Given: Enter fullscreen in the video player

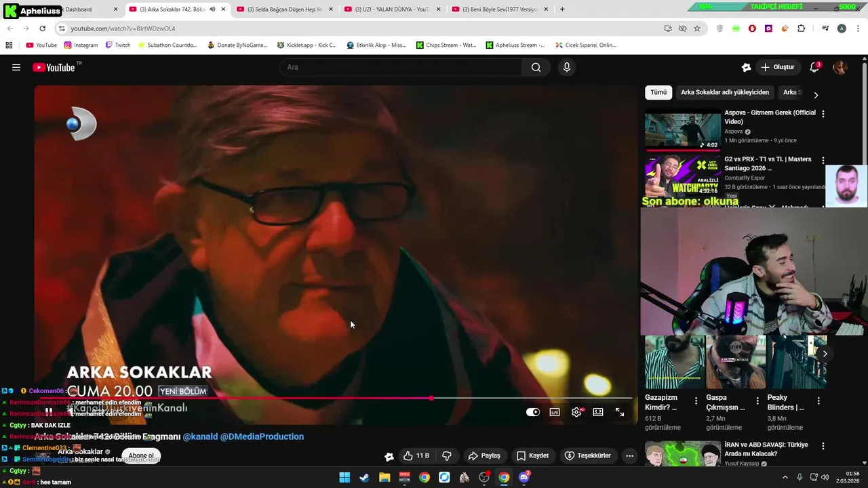Looking at the screenshot, I should pos(620,412).
